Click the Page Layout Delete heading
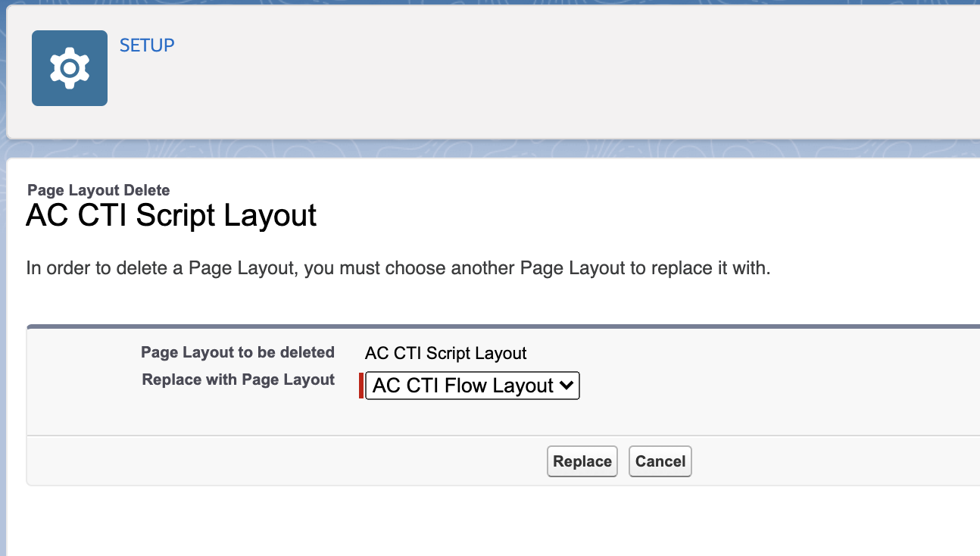Image resolution: width=980 pixels, height=556 pixels. click(98, 190)
